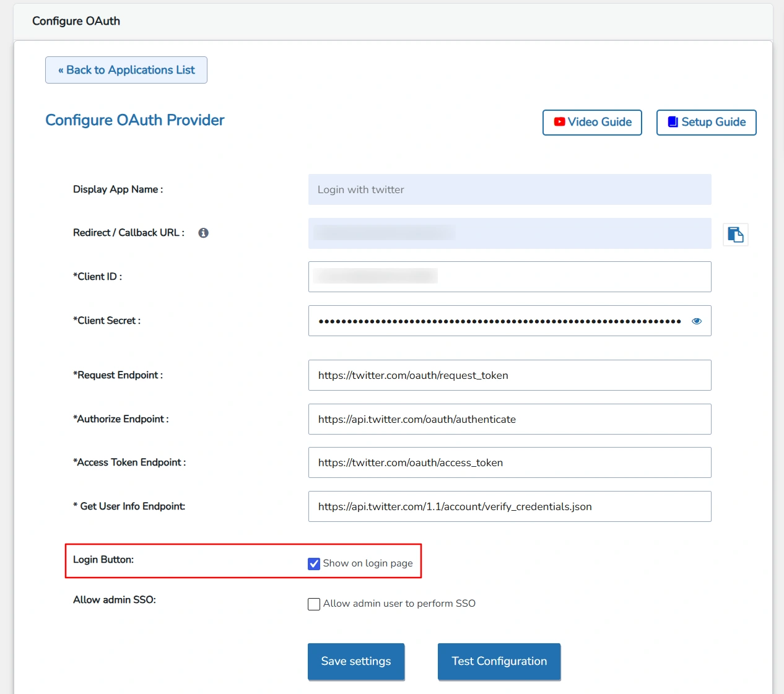Focus the Redirect / Callback URL field
Viewport: 784px width, 694px height.
click(510, 233)
